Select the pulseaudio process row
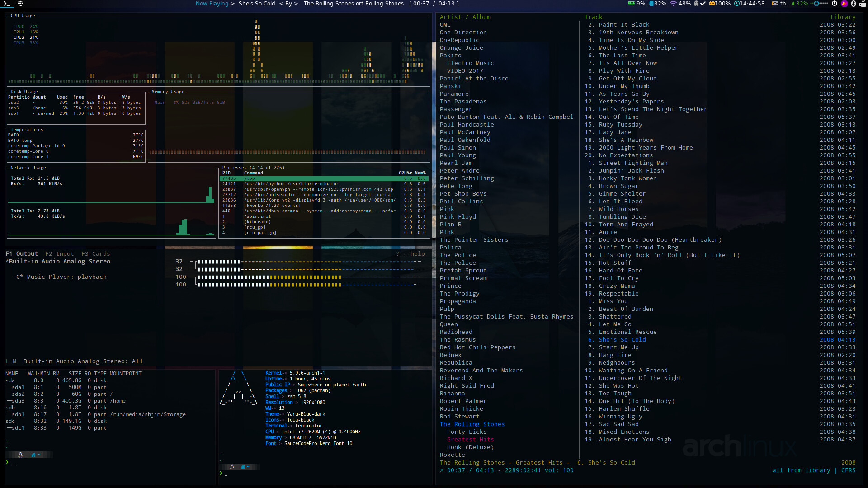 [x=324, y=195]
